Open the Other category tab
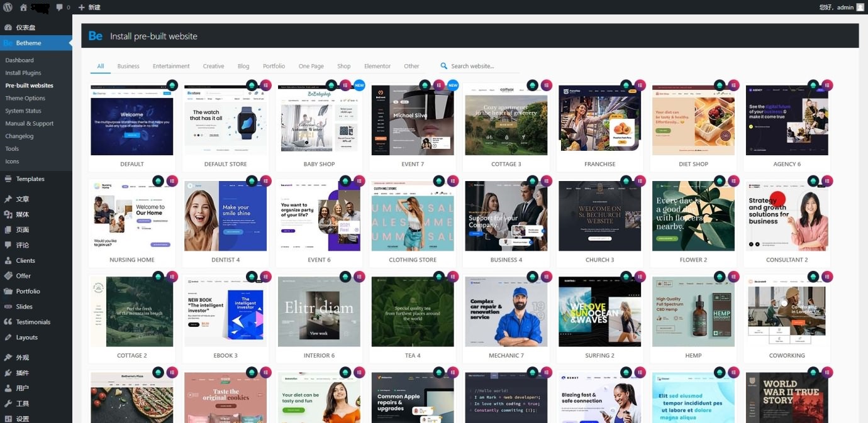 tap(411, 66)
